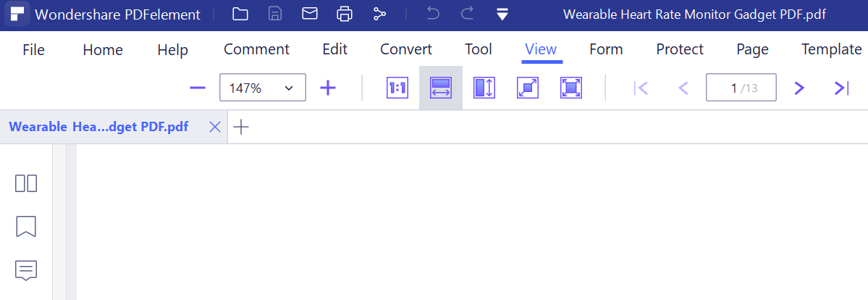Open the File menu
Viewport: 868px width, 300px height.
click(34, 50)
